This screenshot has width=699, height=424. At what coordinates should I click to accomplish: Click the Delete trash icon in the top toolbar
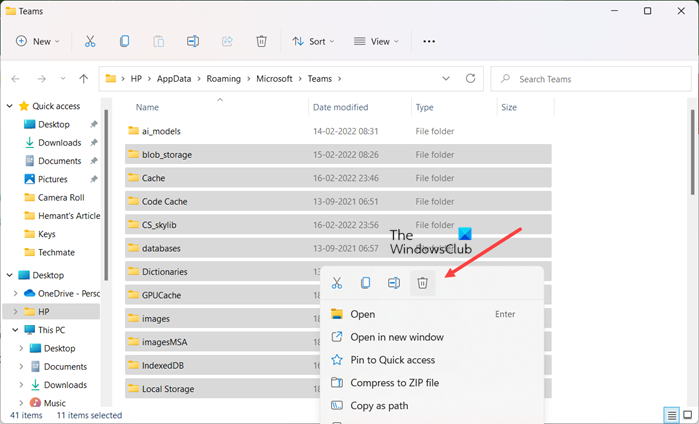(261, 41)
